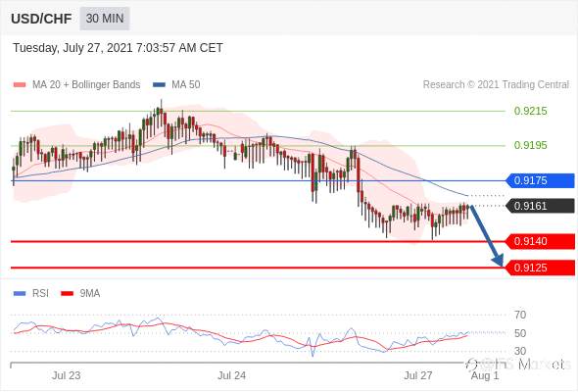Click the red 0.9140 support price tag
This screenshot has height=392, width=578.
(x=540, y=241)
